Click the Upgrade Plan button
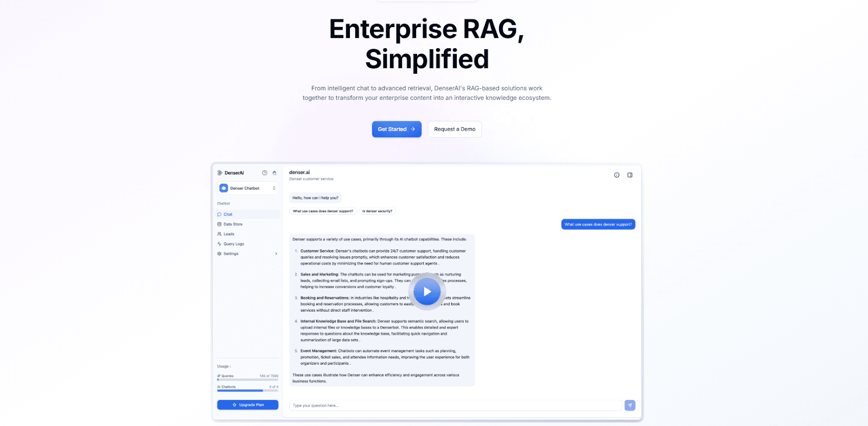Image resolution: width=868 pixels, height=426 pixels. point(248,405)
